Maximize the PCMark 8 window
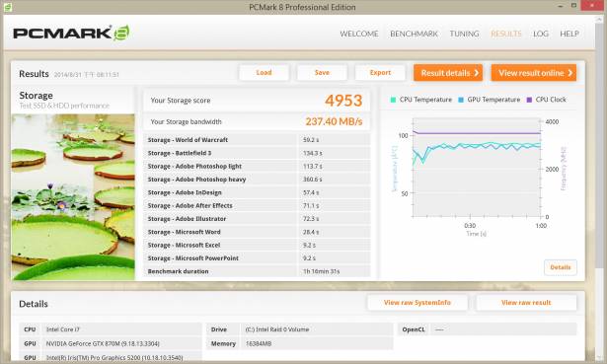Screen dimensions: 607x364 (573, 5)
